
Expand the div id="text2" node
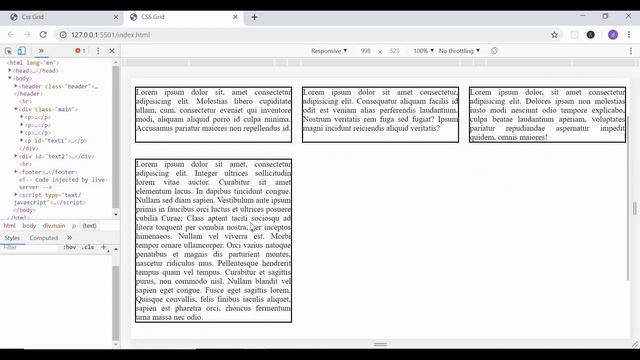point(16,156)
